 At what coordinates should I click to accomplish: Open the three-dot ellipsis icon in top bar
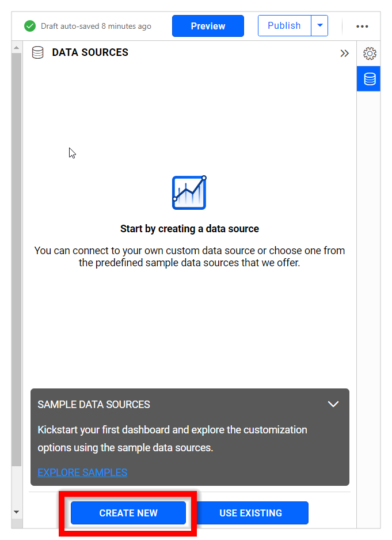click(362, 26)
